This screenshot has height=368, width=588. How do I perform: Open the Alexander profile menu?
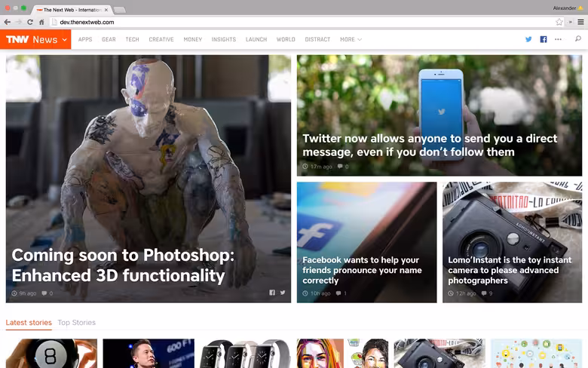568,8
